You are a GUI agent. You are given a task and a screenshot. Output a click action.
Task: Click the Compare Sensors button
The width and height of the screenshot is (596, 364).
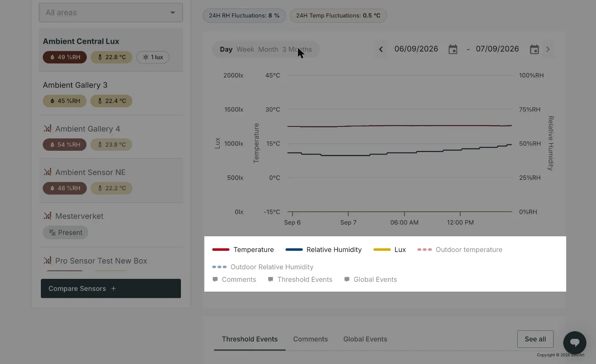point(111,289)
